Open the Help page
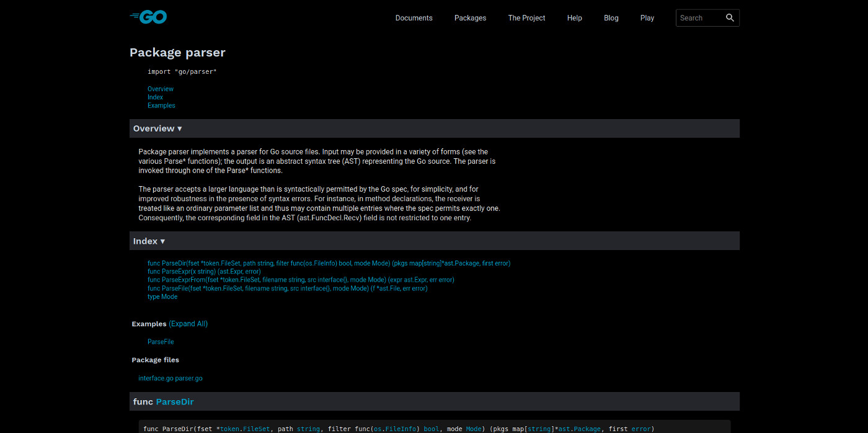Screen dimensions: 868x433 click(x=574, y=18)
